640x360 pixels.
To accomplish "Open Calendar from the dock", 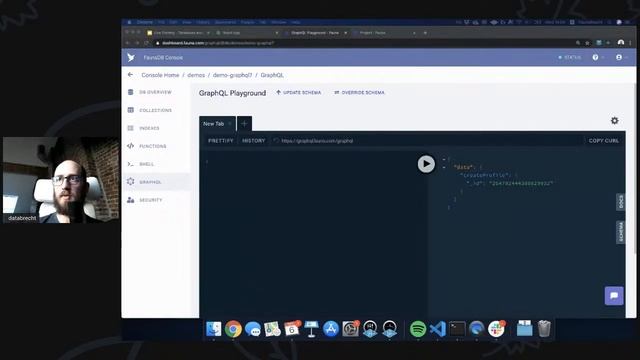I will coord(292,329).
